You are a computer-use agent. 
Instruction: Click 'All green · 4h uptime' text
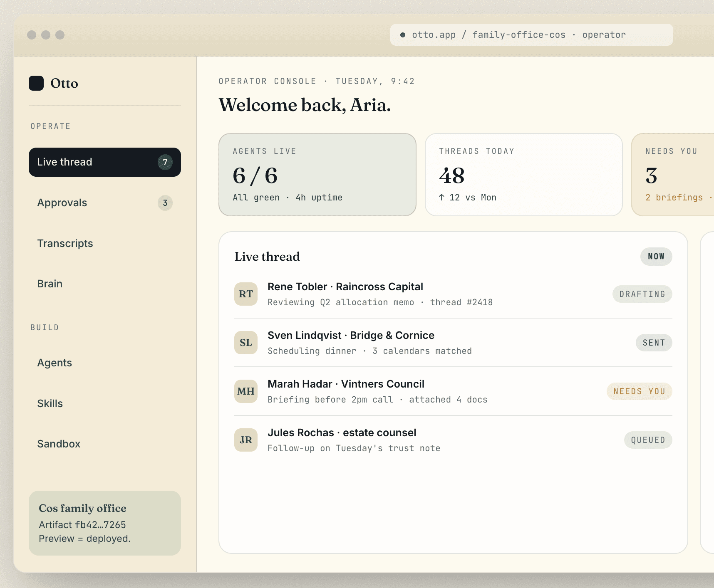click(x=288, y=198)
